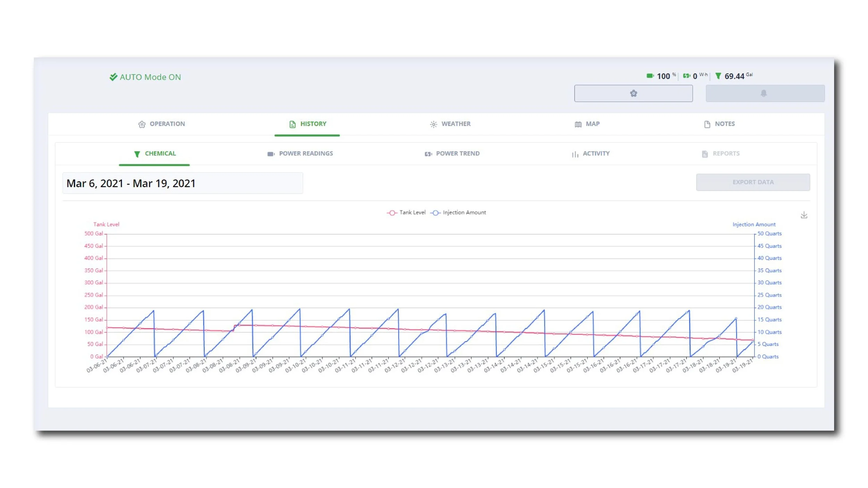Switch to the Operation tab

pos(161,124)
